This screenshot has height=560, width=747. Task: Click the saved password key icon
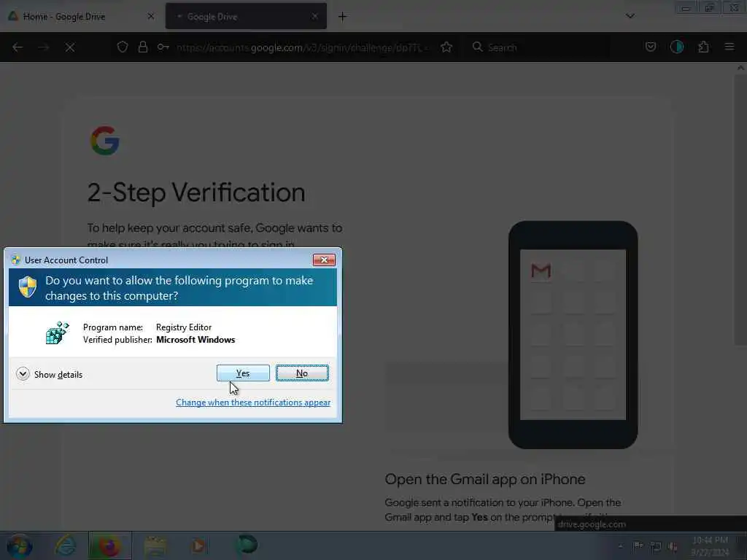[x=163, y=47]
